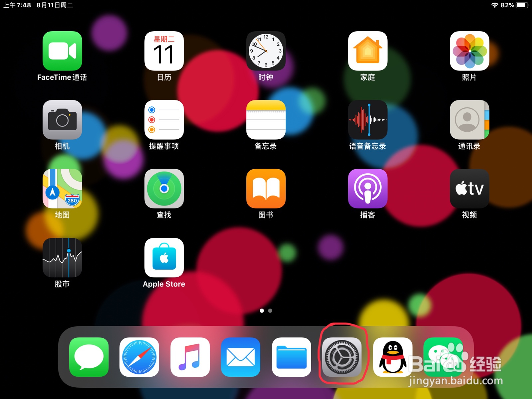This screenshot has width=532, height=399.
Task: Open the Contacts app
Action: click(469, 120)
